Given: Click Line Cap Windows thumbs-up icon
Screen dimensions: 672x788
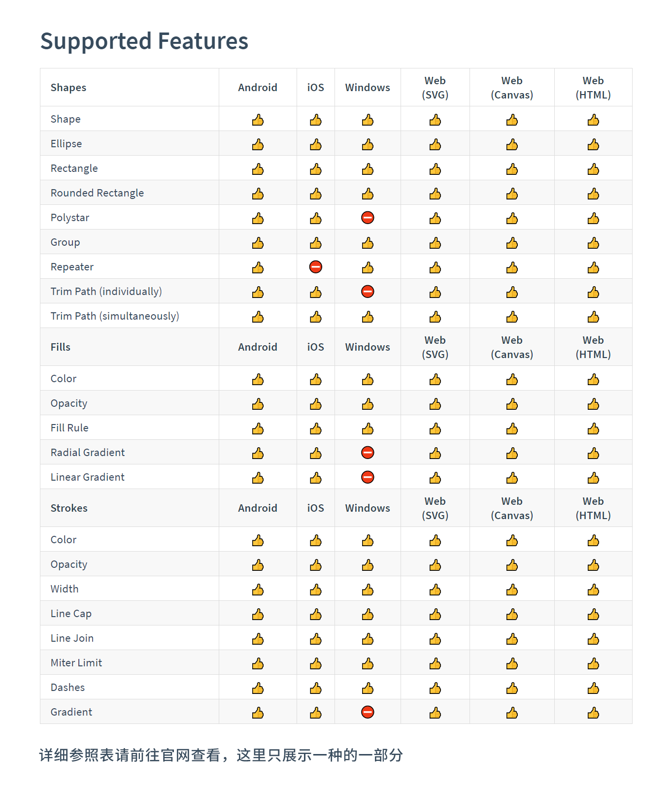Looking at the screenshot, I should tap(368, 614).
